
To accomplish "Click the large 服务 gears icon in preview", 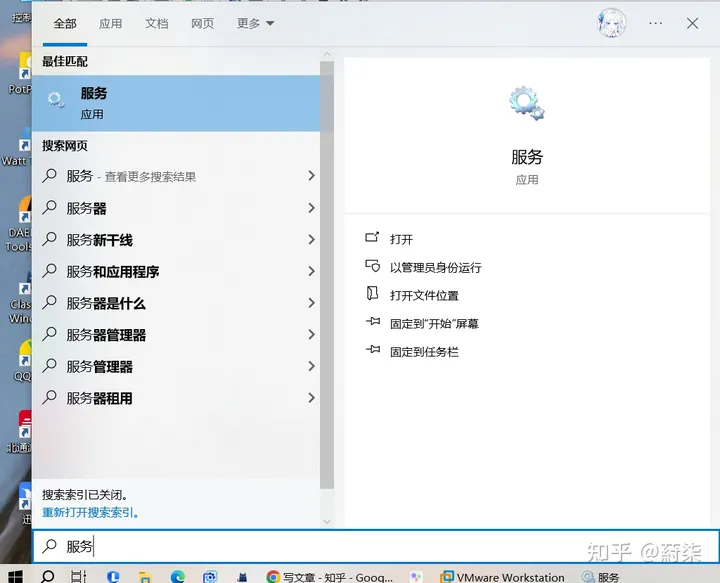I will [x=527, y=104].
